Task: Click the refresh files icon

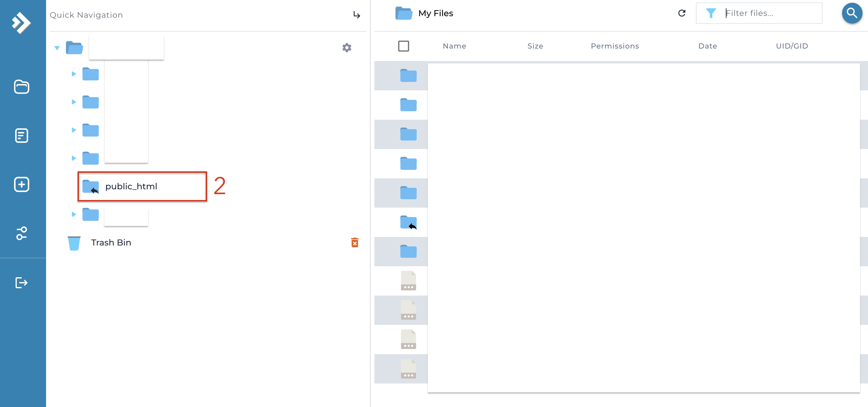Action: pyautogui.click(x=682, y=13)
